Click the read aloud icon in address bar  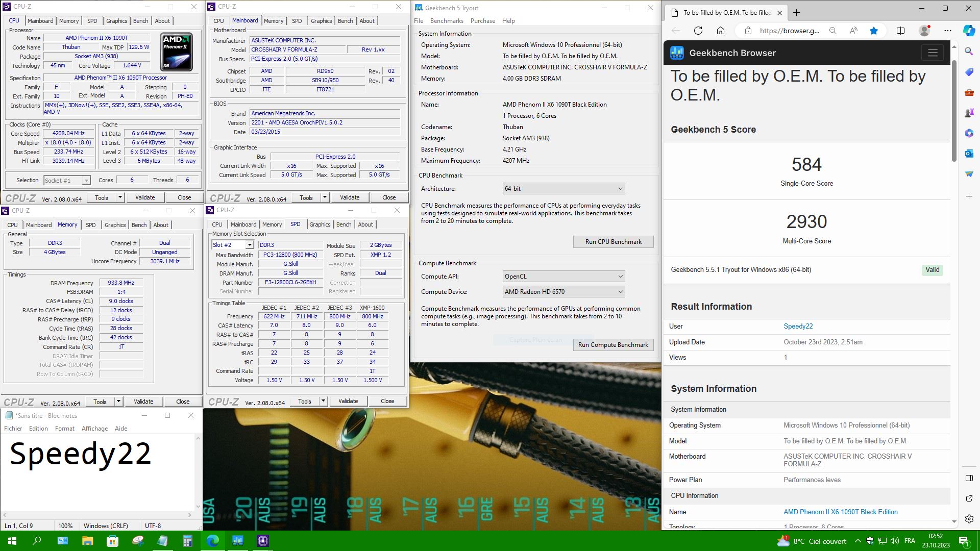(853, 31)
